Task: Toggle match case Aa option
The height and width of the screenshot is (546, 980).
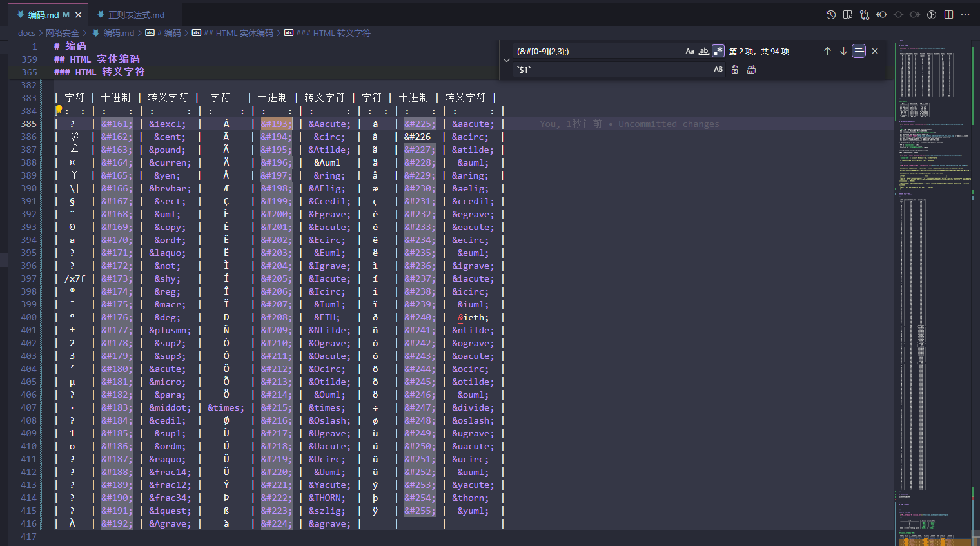Action: tap(690, 51)
